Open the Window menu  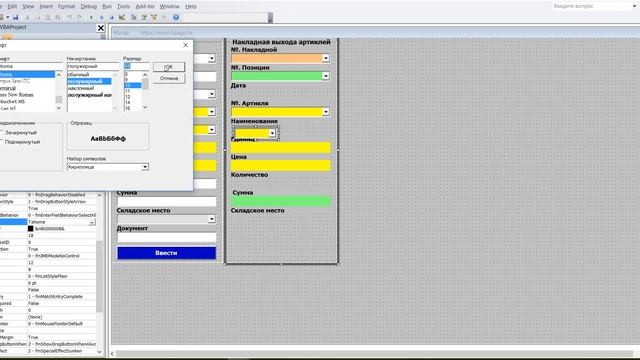(x=169, y=7)
